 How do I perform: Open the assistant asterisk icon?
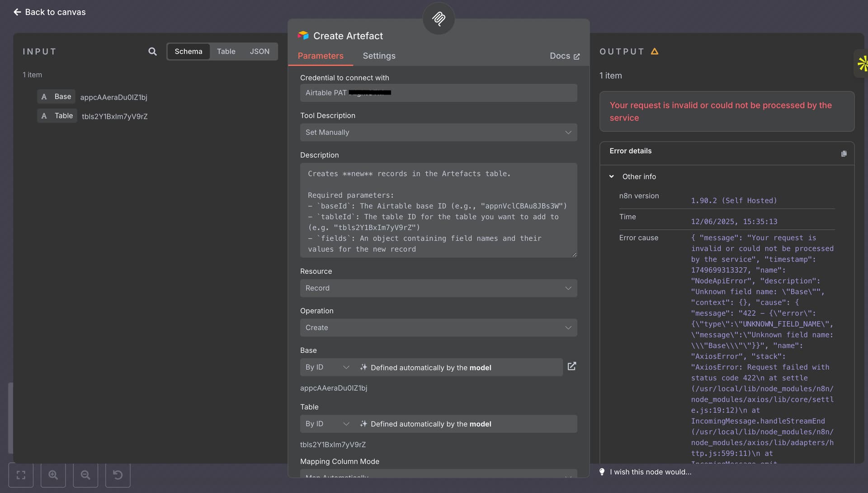pyautogui.click(x=862, y=63)
